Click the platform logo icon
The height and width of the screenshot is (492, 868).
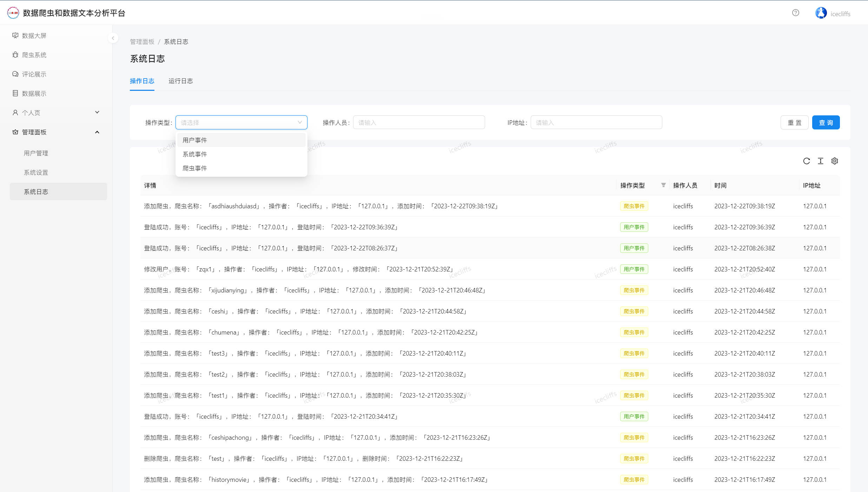click(13, 13)
